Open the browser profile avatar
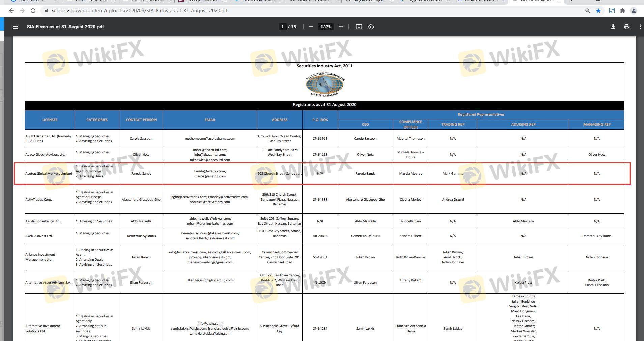644x341 pixels. tap(634, 11)
